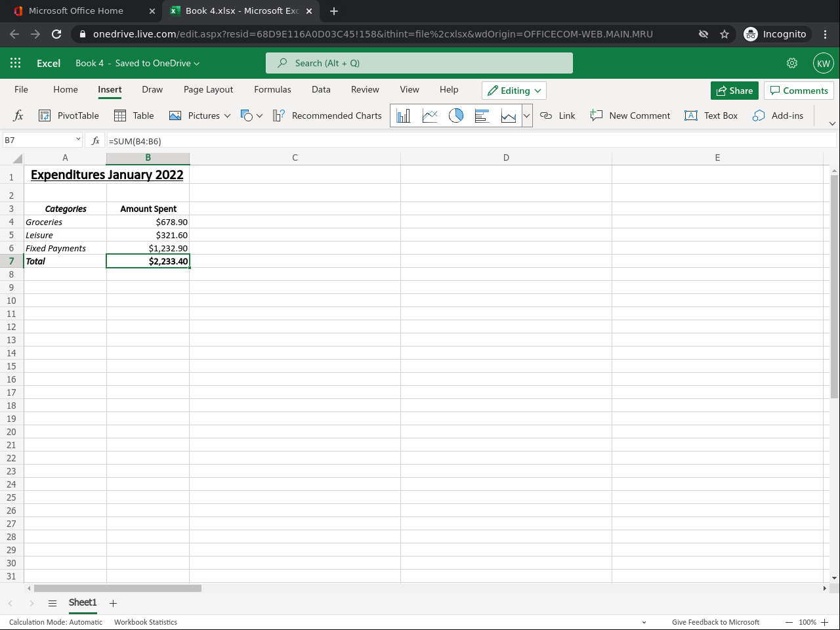Select the Sheet1 tab
Screen dimensions: 840x630
(x=83, y=603)
